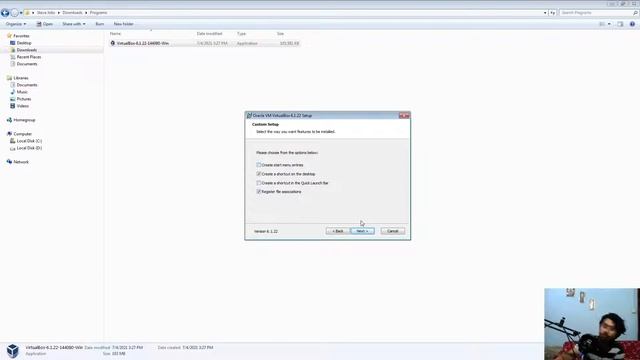Enable Create start menu entries checkbox
This screenshot has width=640, height=360.
point(259,165)
